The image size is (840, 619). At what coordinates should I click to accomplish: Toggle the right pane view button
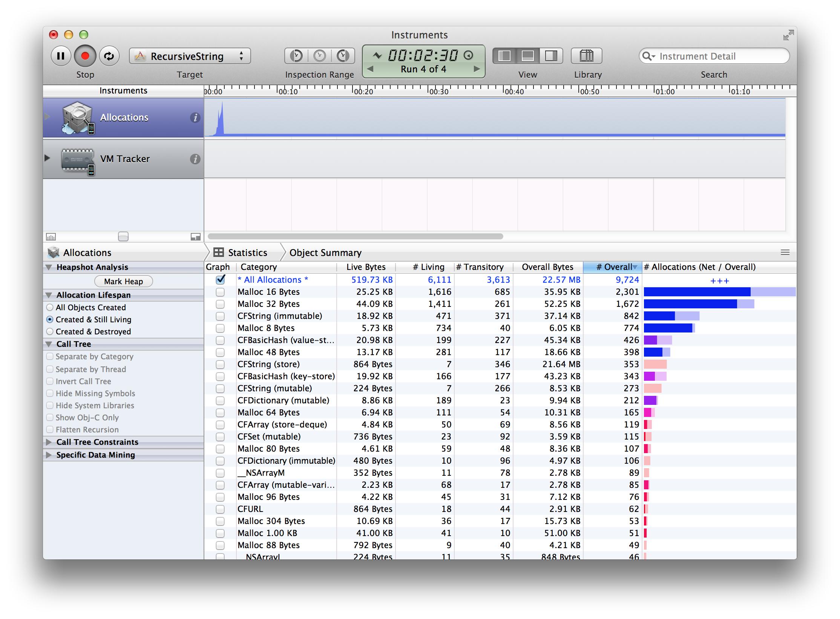tap(551, 56)
